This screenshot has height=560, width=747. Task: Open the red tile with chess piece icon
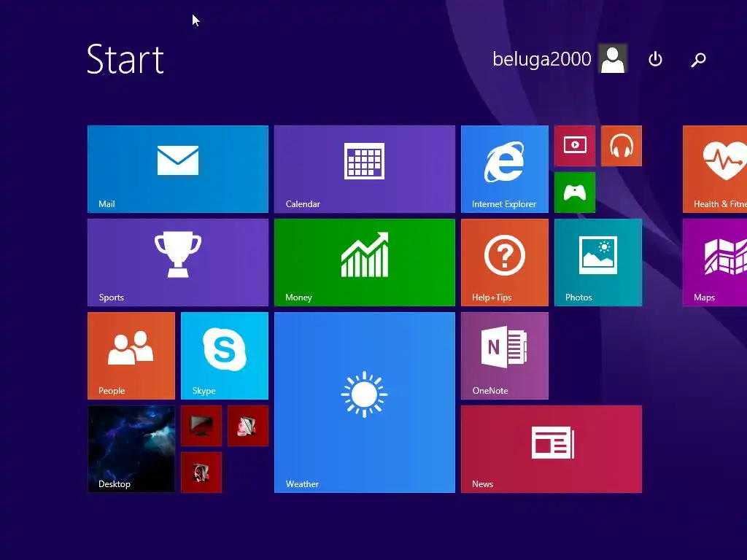[x=248, y=426]
